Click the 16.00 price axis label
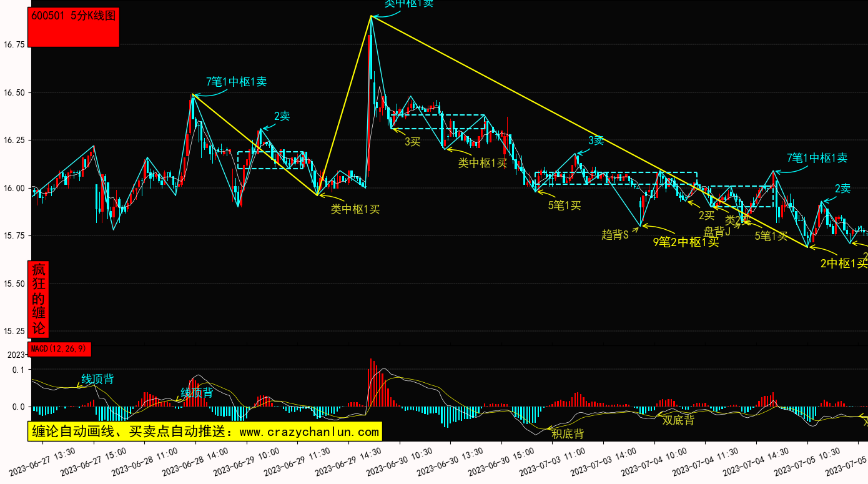Image resolution: width=868 pixels, height=484 pixels. 14,188
